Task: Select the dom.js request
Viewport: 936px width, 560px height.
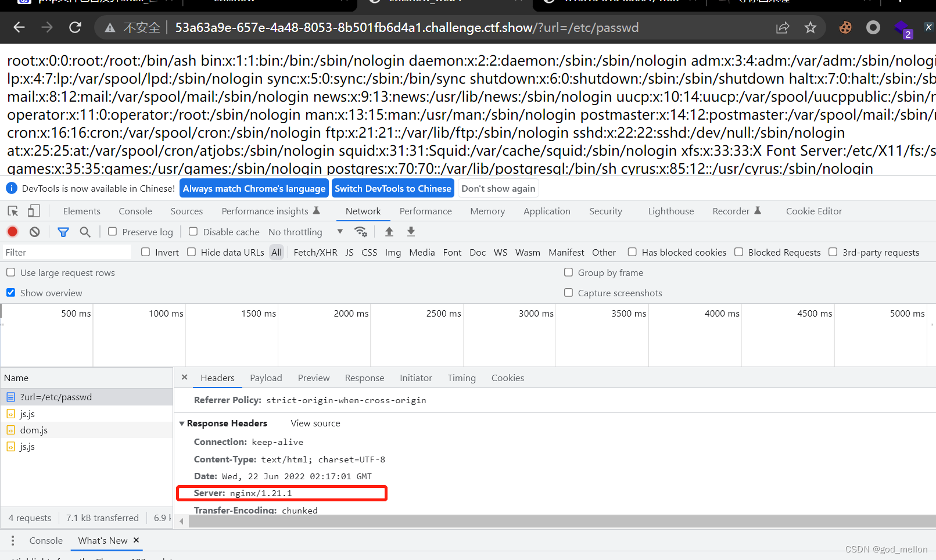Action: point(87,430)
